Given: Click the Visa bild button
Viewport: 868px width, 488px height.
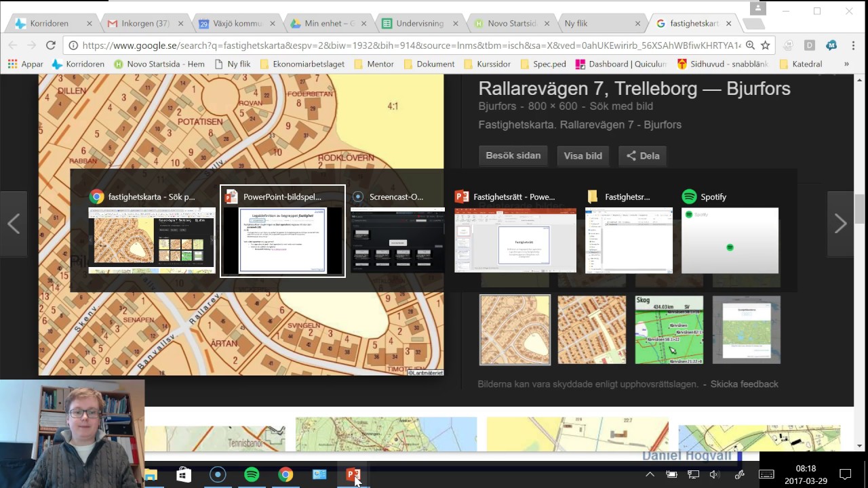Looking at the screenshot, I should tap(583, 155).
